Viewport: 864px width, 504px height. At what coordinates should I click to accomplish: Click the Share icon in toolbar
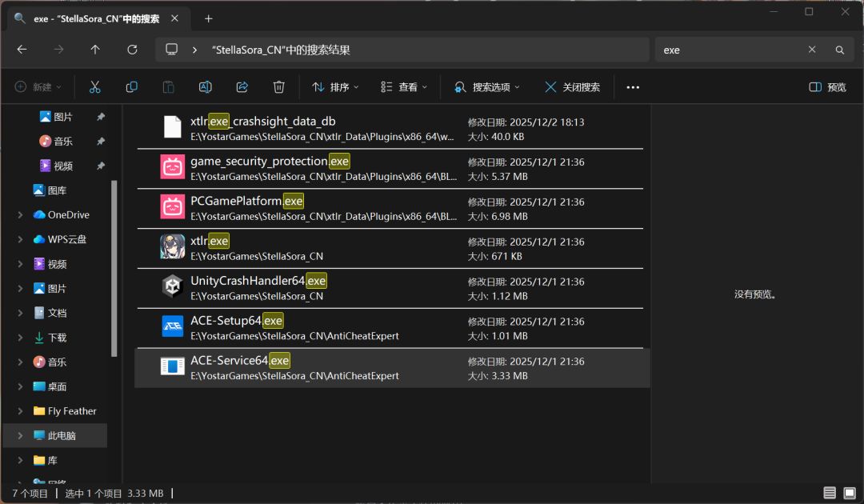coord(242,87)
